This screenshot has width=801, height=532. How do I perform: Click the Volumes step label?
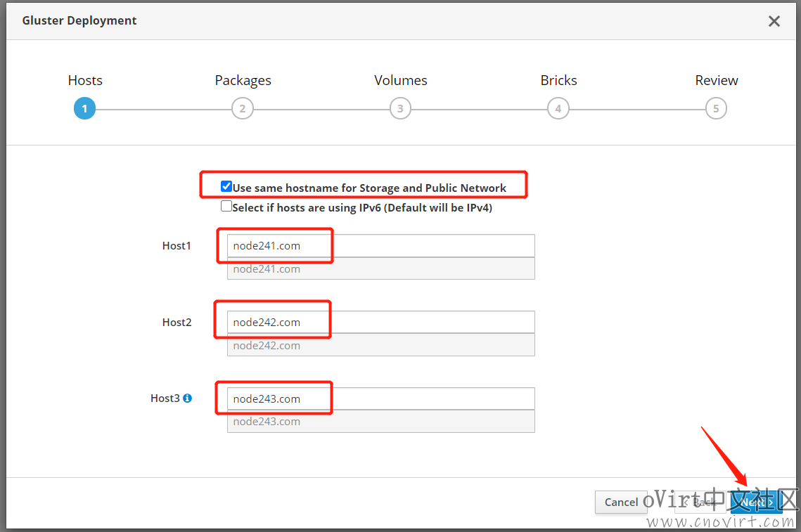pos(401,81)
